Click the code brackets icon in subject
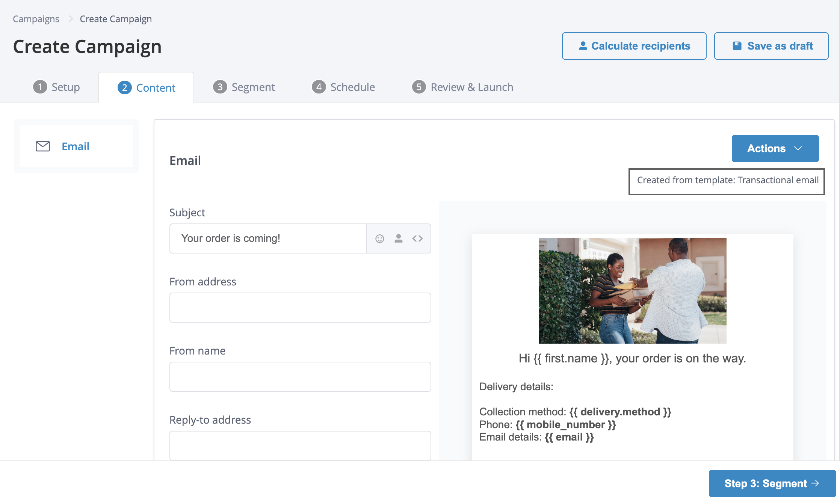Image resolution: width=840 pixels, height=504 pixels. point(417,238)
